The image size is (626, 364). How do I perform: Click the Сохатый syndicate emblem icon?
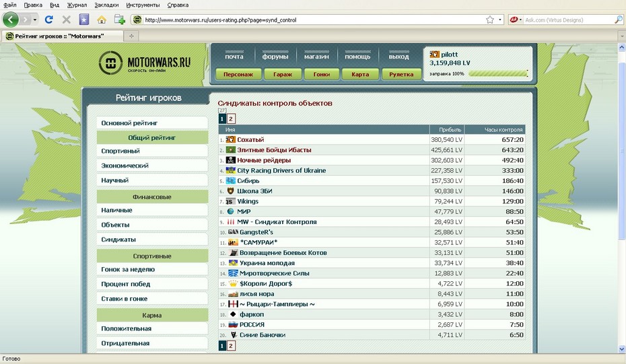(x=231, y=139)
